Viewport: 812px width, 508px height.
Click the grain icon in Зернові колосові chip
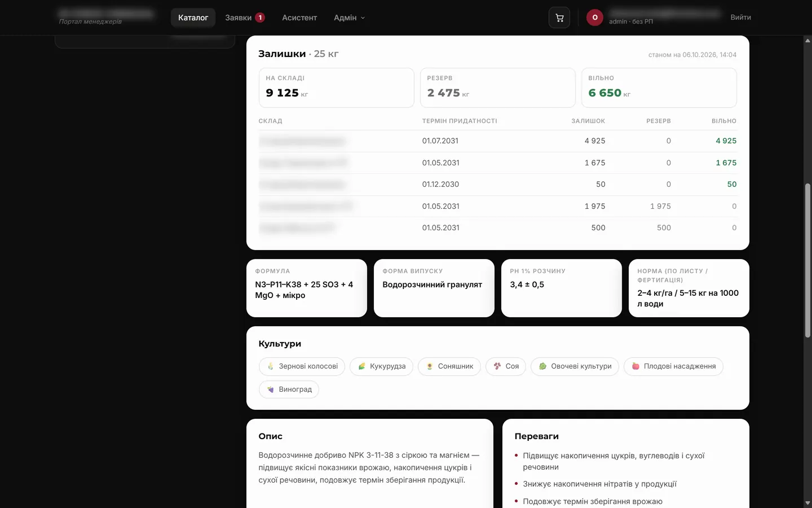pos(271,366)
